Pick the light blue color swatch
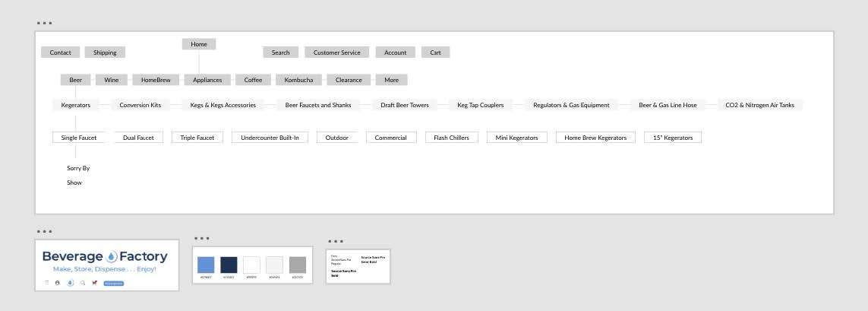 206,265
